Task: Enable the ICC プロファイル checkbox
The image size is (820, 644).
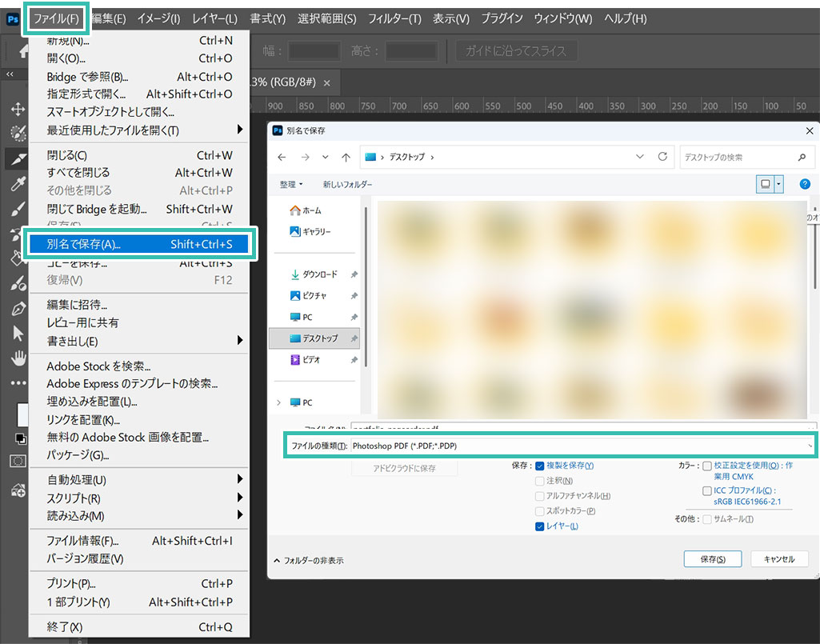Action: (707, 491)
